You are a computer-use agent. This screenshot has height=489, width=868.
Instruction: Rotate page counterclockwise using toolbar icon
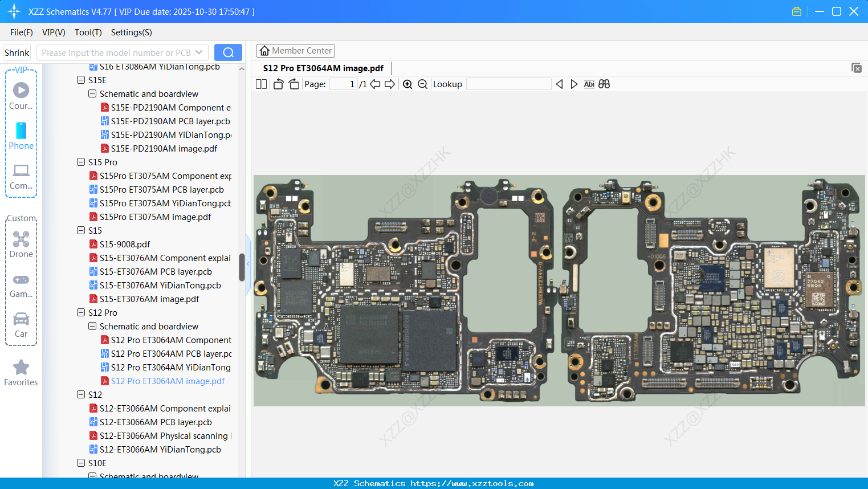[x=278, y=84]
